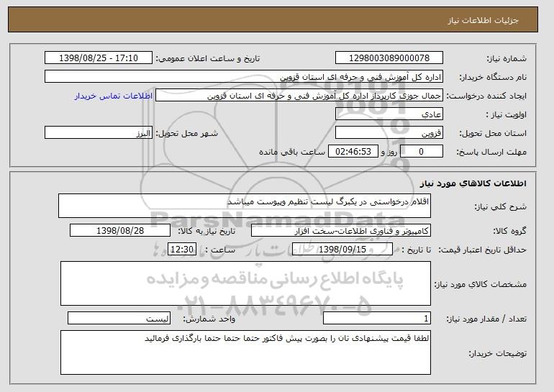Select the نام دستگاه خریدار field
The height and width of the screenshot is (392, 554).
[x=244, y=77]
